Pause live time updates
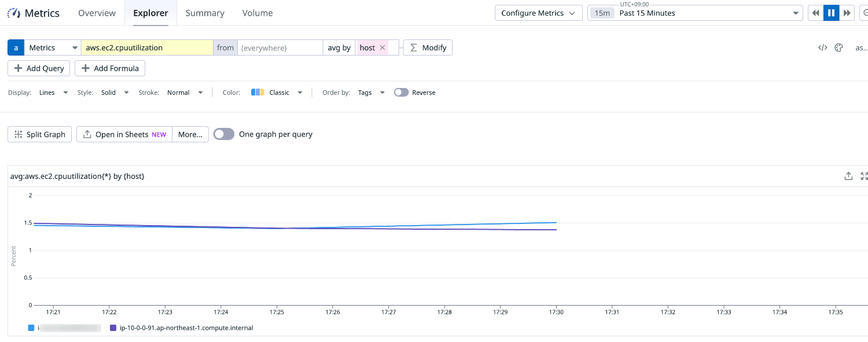This screenshot has height=342, width=868. (831, 13)
